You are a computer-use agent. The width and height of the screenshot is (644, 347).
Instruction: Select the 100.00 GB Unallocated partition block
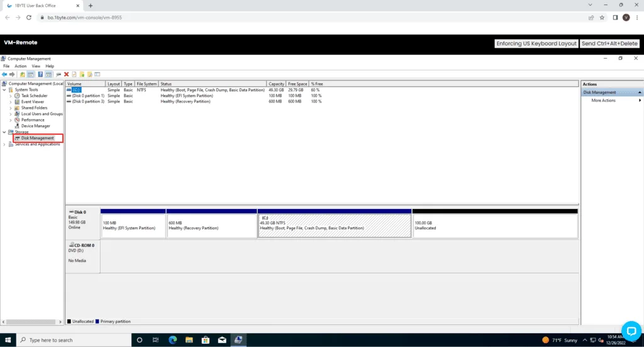click(494, 225)
